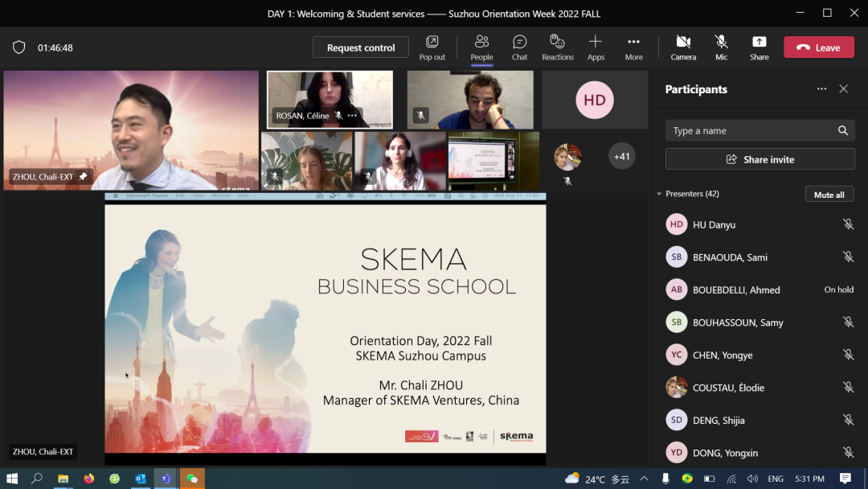
Task: Select participant CHEN, Yongye
Action: coord(760,355)
